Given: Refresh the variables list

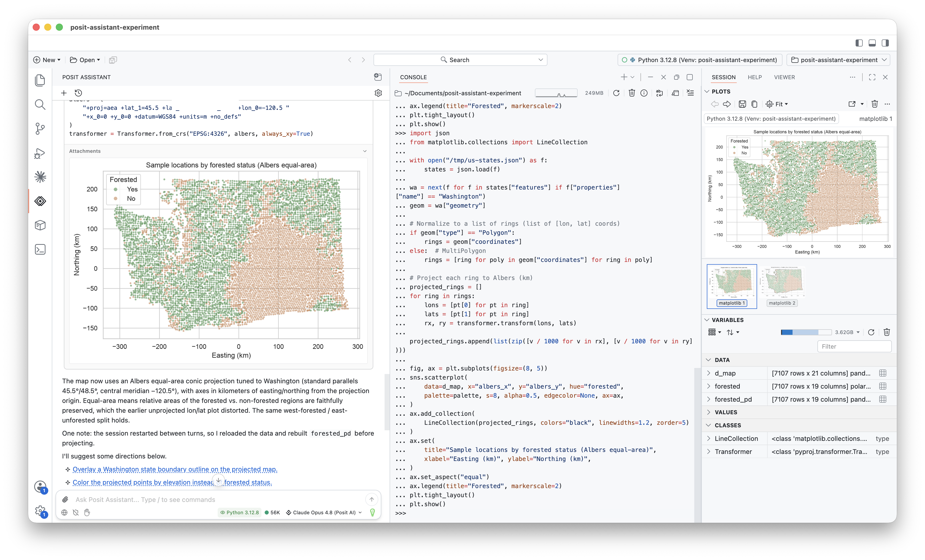Looking at the screenshot, I should pyautogui.click(x=871, y=332).
